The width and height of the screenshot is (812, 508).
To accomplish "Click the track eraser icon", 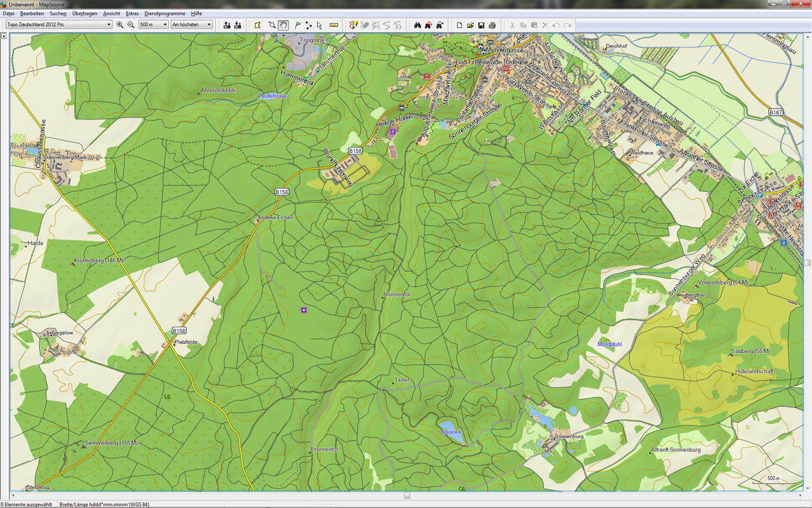I will 365,25.
